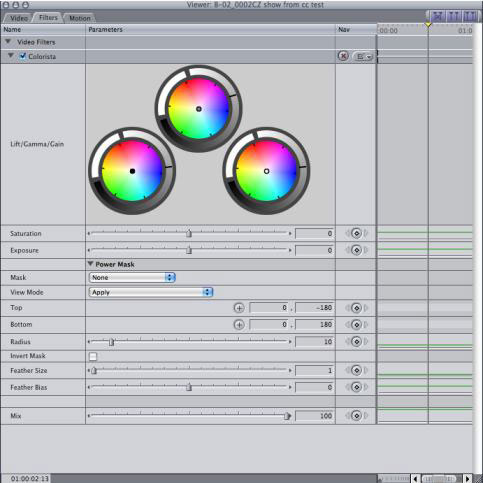The height and width of the screenshot is (483, 483).
Task: Add a Radius keyframe
Action: (x=356, y=342)
